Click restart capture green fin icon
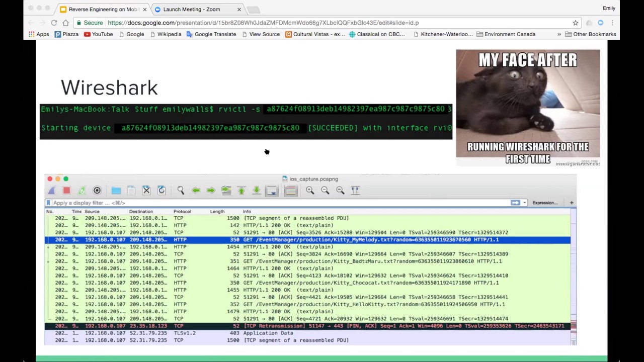Screen dimensions: 644x362 coord(82,191)
